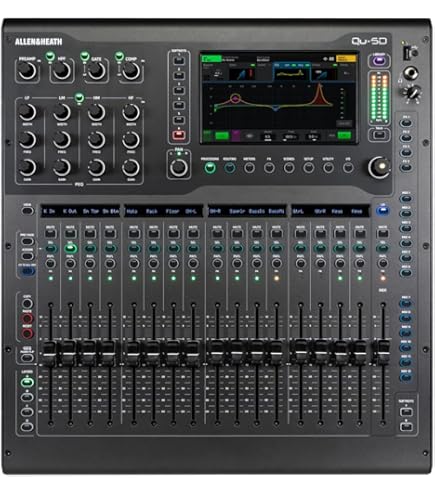
Task: Select the HF GAIN knob in PEQ
Action: pyautogui.click(x=131, y=167)
